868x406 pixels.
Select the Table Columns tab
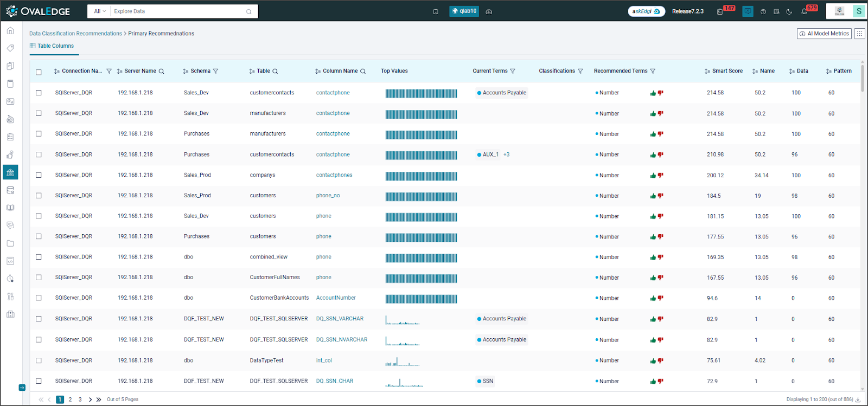click(x=52, y=46)
